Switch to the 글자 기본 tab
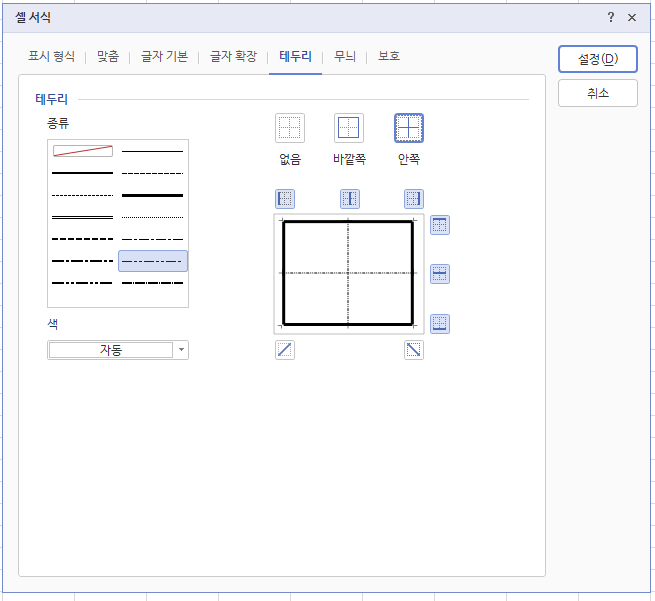This screenshot has width=655, height=601. 165,56
